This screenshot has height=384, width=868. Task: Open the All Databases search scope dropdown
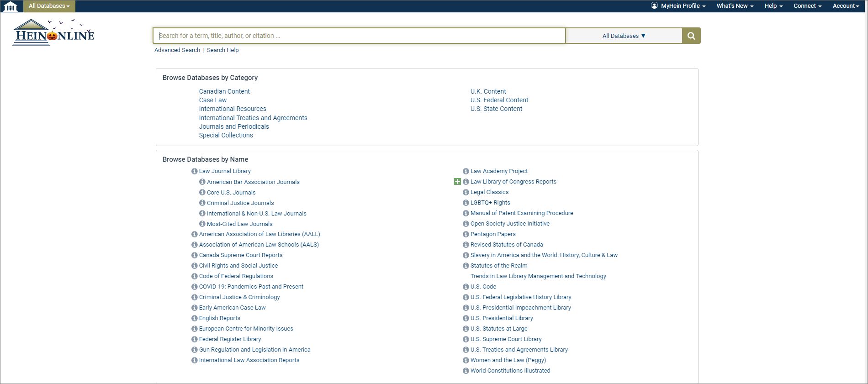coord(624,36)
